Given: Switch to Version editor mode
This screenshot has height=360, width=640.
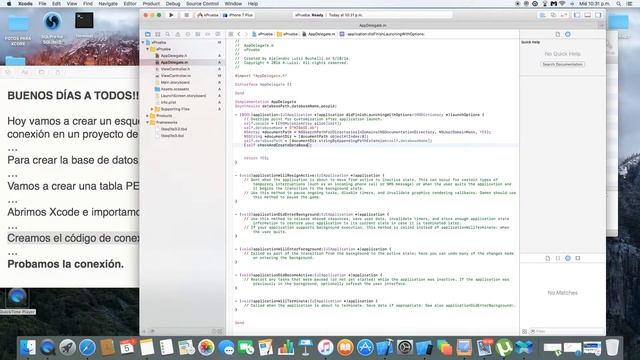Looking at the screenshot, I should tap(564, 15).
